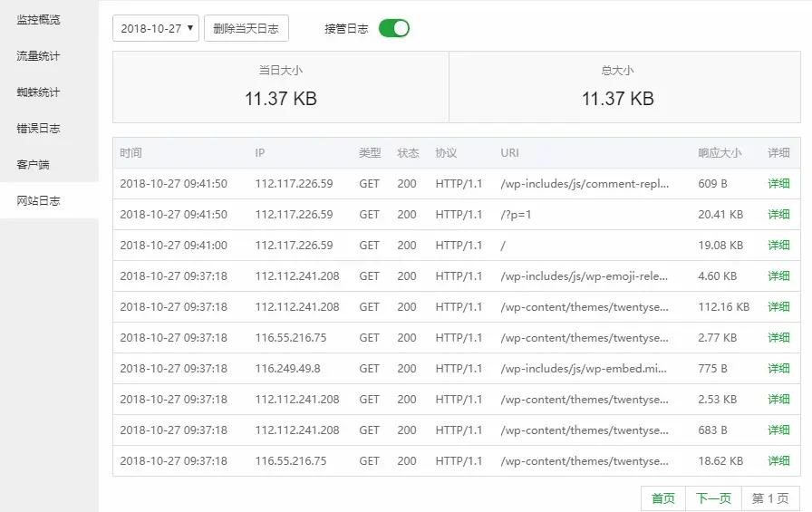Open 详细 for the 112.16 KB row

point(778,306)
